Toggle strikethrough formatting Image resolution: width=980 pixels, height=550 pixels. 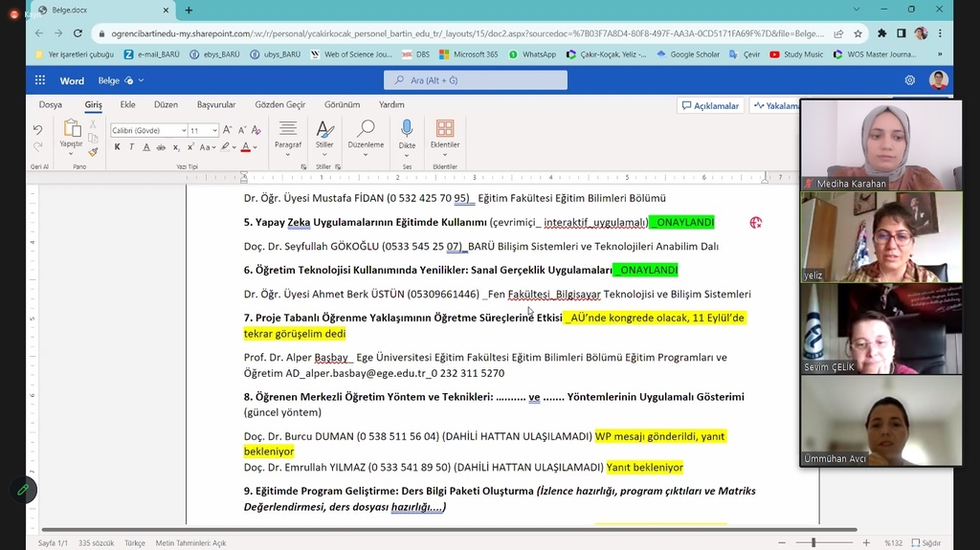(x=161, y=147)
